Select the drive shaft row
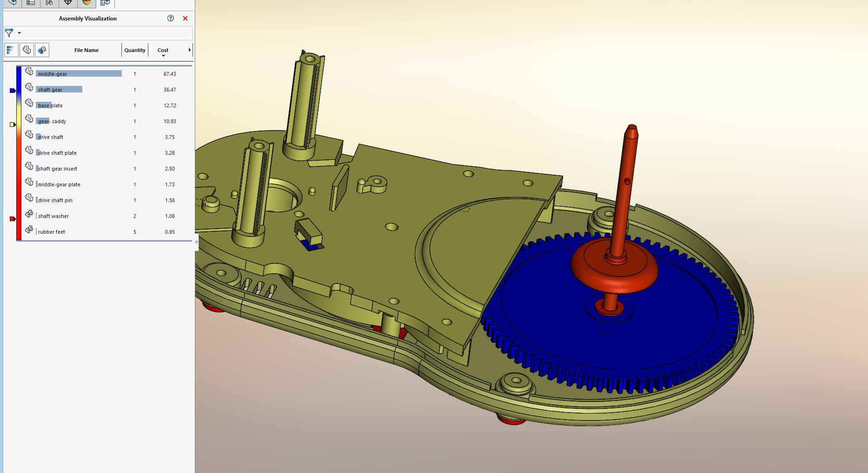Image resolution: width=868 pixels, height=473 pixels. (107, 137)
